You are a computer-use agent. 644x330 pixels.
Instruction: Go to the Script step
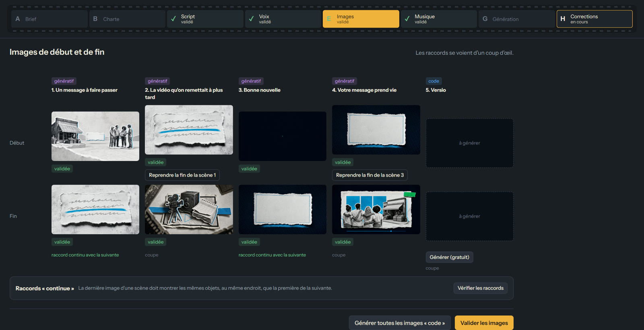click(205, 19)
